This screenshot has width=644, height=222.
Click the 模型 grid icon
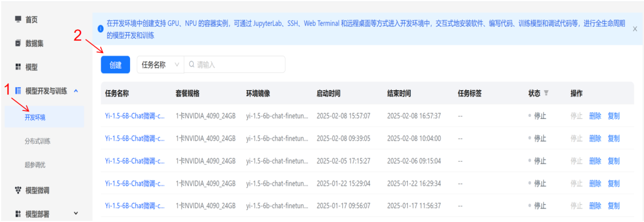click(x=18, y=67)
